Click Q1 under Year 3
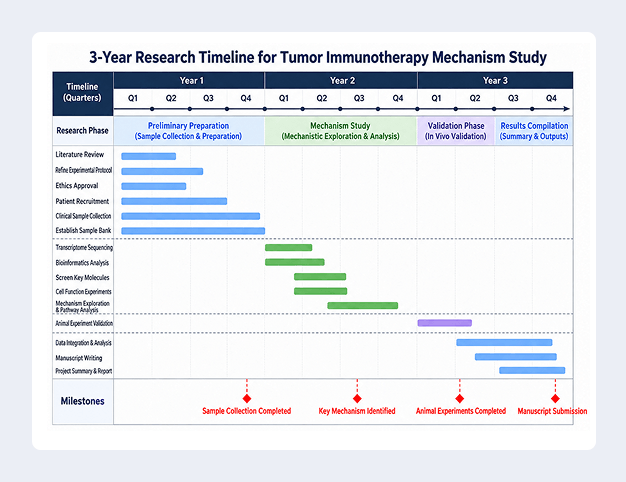 click(x=436, y=98)
